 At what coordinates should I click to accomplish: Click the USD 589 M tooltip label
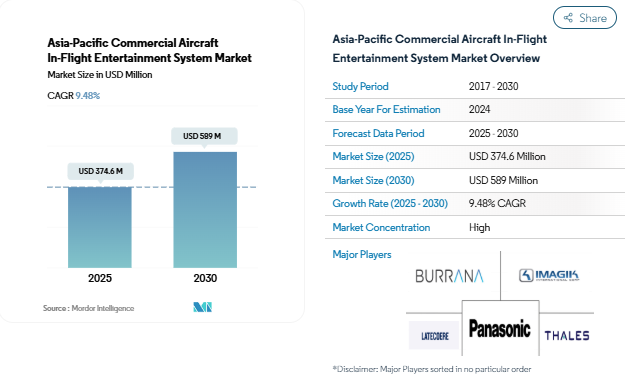click(x=204, y=136)
